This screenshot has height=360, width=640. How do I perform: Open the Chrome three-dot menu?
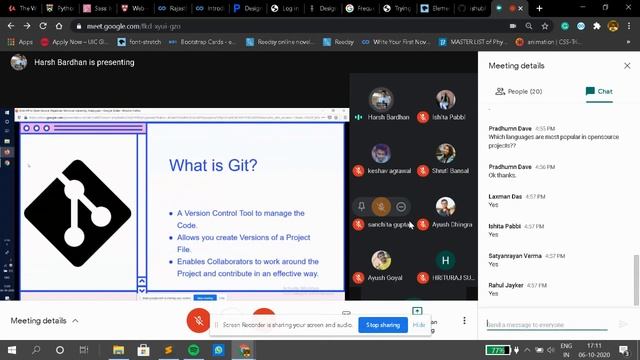pyautogui.click(x=629, y=26)
